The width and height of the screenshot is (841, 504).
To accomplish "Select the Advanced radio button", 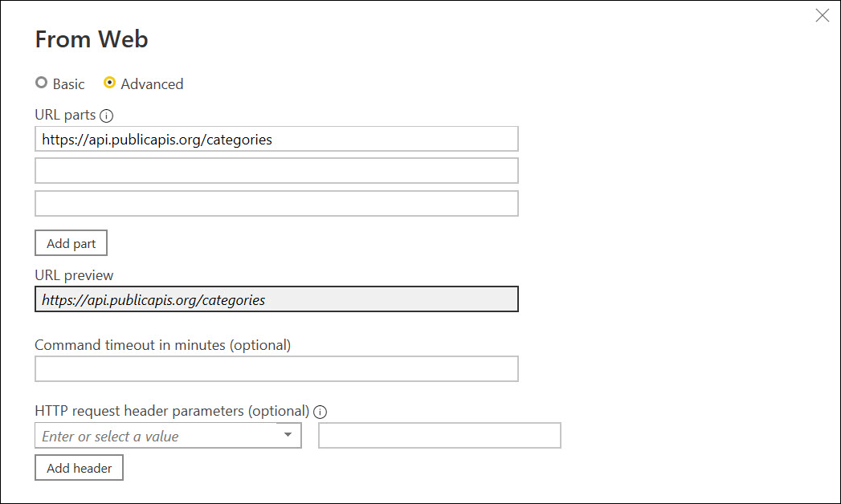I will point(110,83).
